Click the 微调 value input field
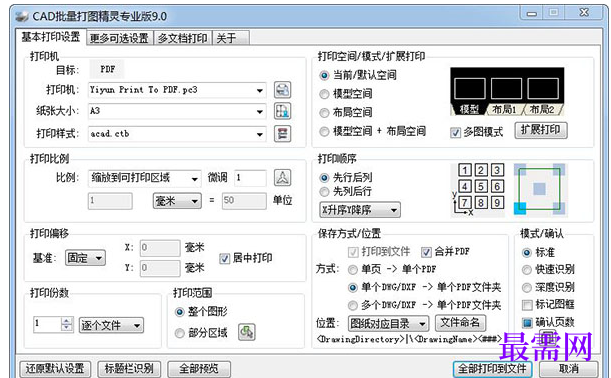The width and height of the screenshot is (611, 378). 251,178
